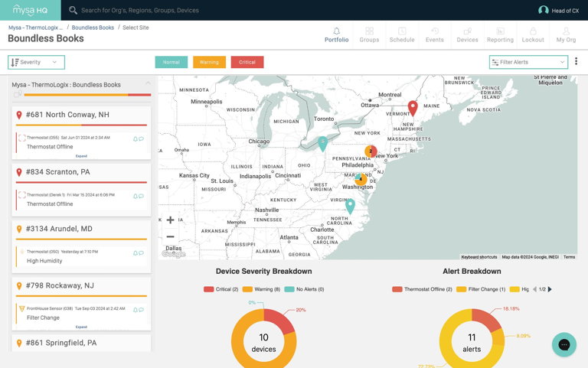Toggle Thermostat Offline (2) legend entry
588x368 pixels.
pyautogui.click(x=422, y=289)
